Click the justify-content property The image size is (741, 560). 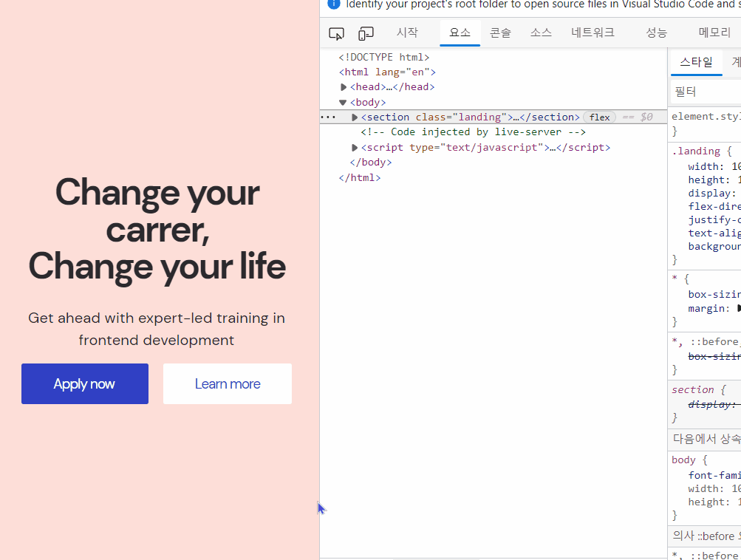pos(714,219)
